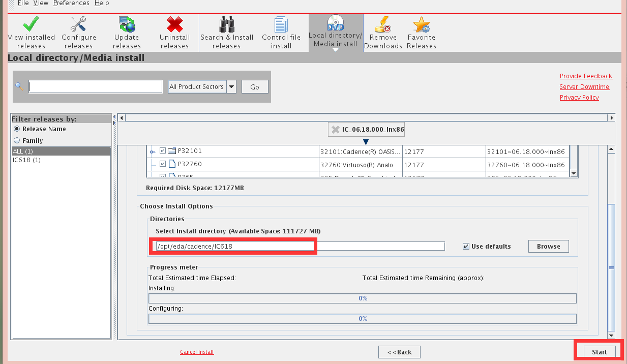The width and height of the screenshot is (627, 364).
Task: Open Favorite Releases star icon
Action: 422,24
